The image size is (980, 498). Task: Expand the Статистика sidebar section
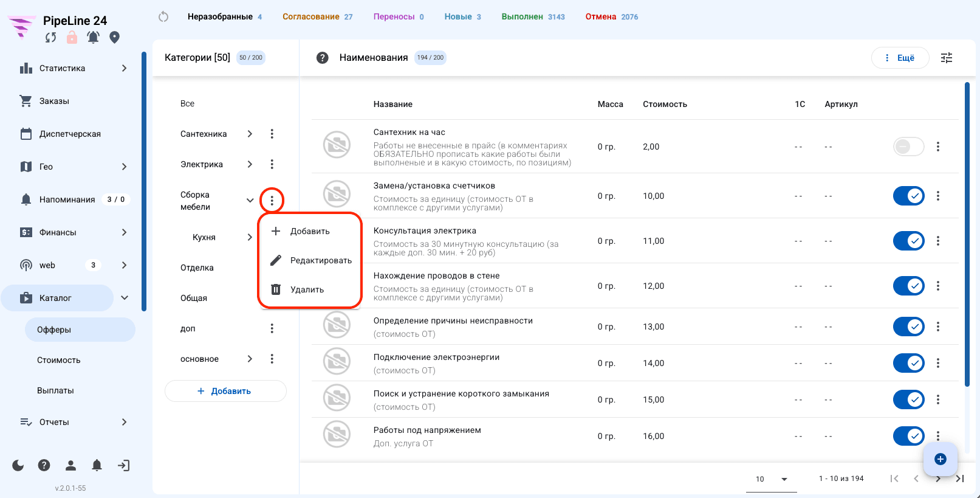tap(124, 68)
